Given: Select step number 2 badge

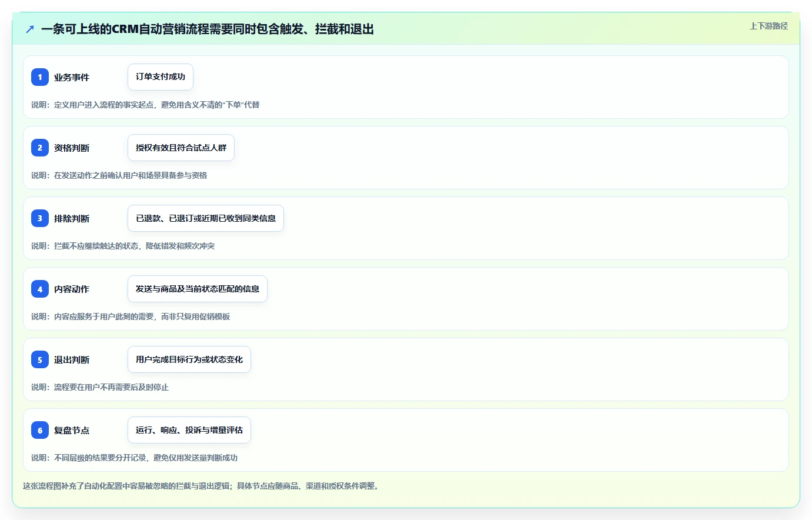Looking at the screenshot, I should [40, 148].
